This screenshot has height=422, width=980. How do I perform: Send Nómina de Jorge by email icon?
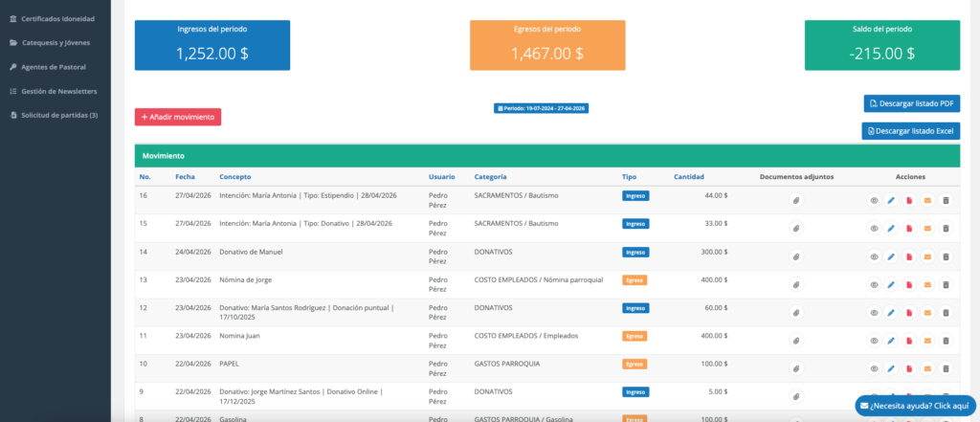click(927, 285)
